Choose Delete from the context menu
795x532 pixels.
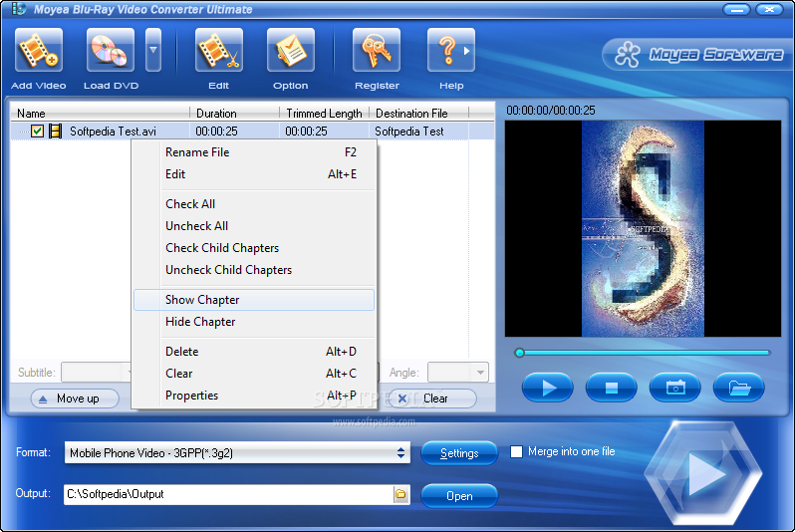tap(254, 352)
